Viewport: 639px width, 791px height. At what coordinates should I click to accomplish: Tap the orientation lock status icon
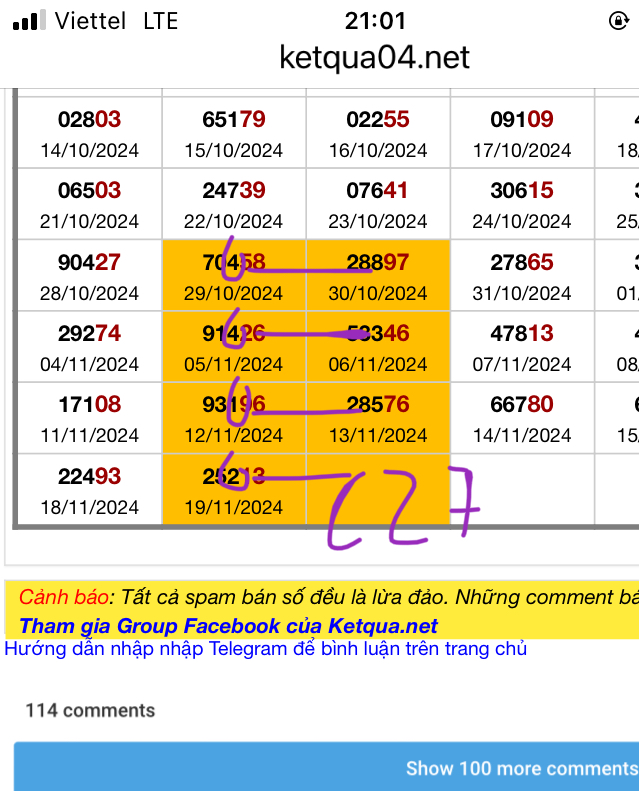[x=617, y=20]
